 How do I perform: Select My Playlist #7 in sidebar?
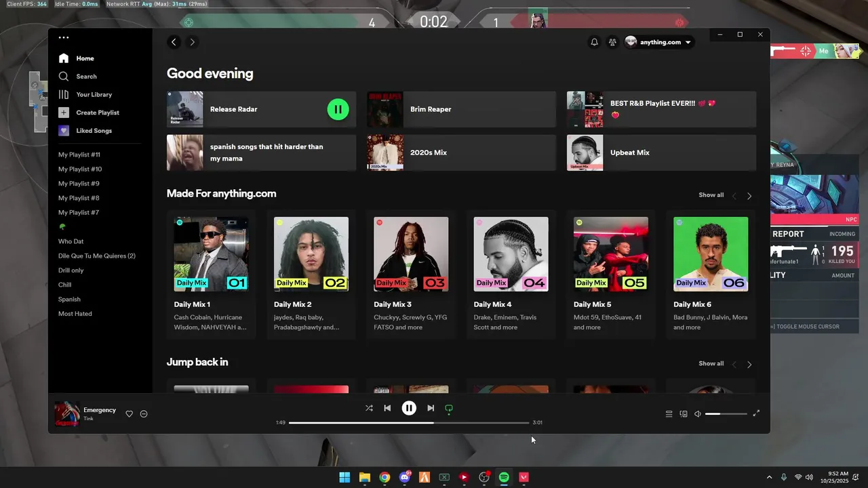click(x=79, y=213)
